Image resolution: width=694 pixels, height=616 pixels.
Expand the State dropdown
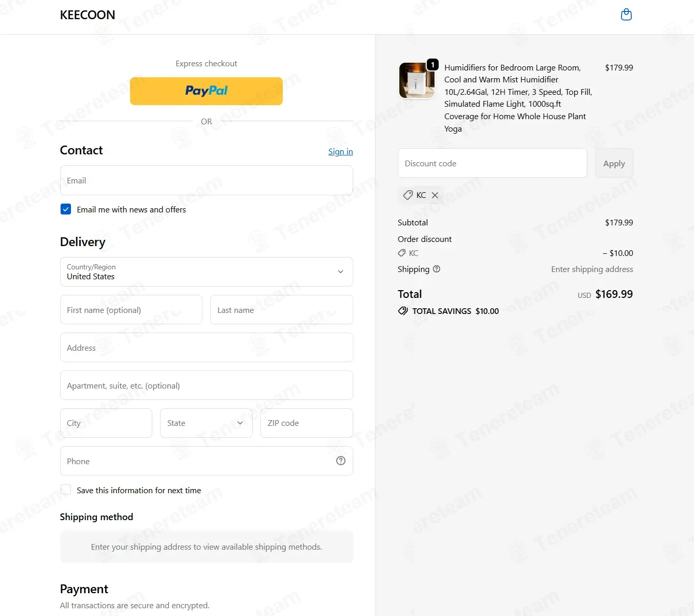206,423
